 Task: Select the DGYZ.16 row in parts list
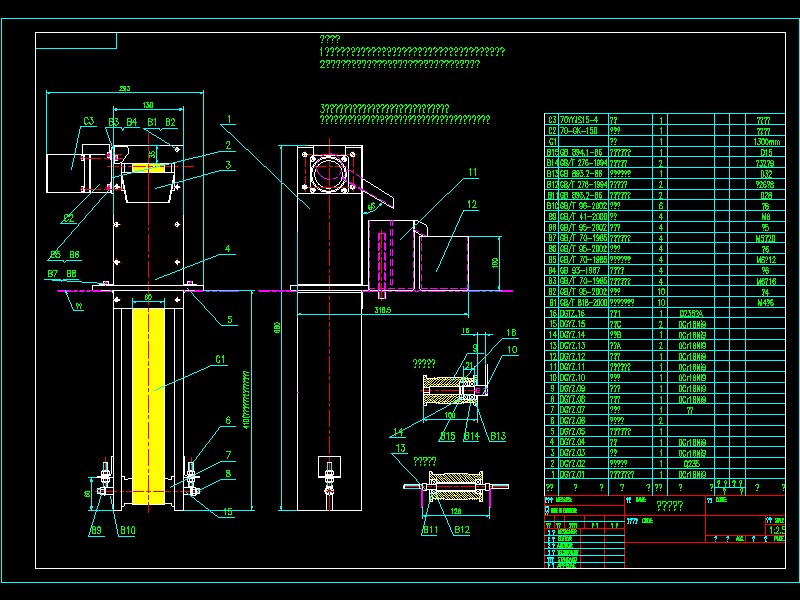(x=664, y=314)
